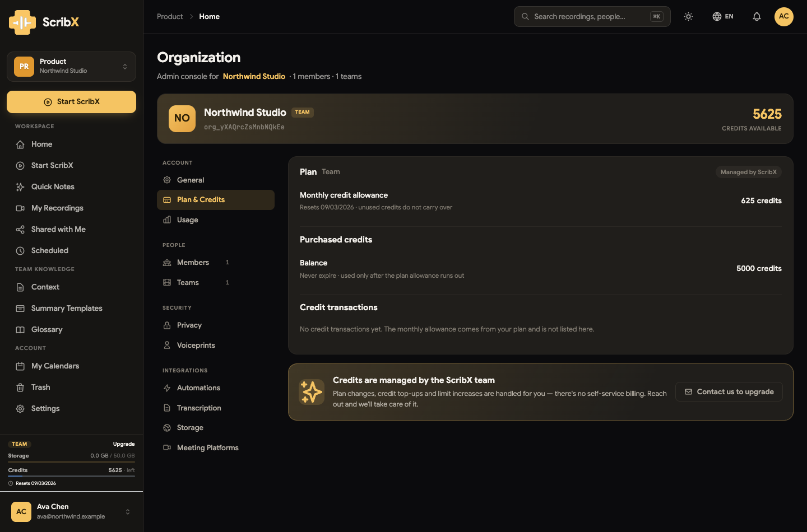Open the EN language selector
Viewport: 807px width, 532px height.
(723, 17)
